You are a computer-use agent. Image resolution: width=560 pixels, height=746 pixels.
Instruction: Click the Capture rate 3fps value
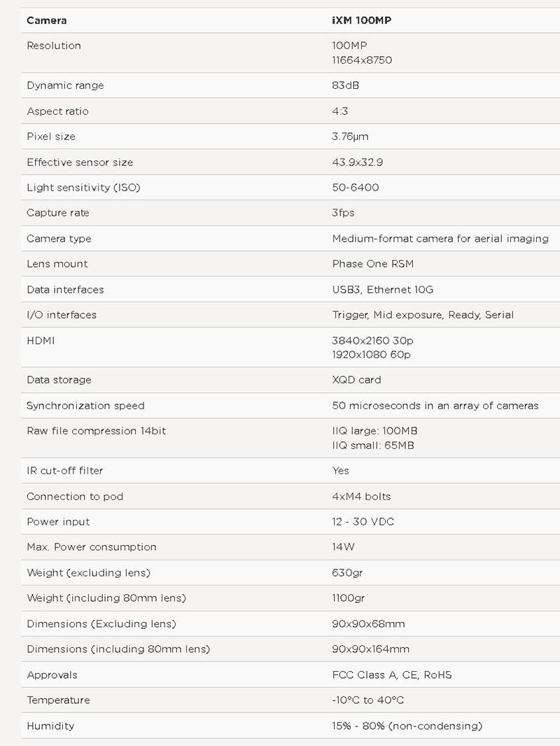click(x=343, y=213)
